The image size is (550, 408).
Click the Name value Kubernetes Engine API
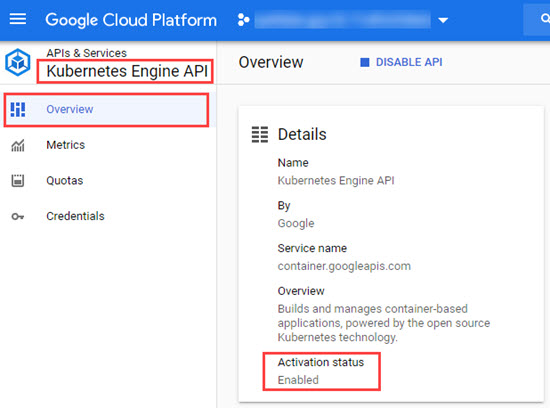pyautogui.click(x=336, y=181)
